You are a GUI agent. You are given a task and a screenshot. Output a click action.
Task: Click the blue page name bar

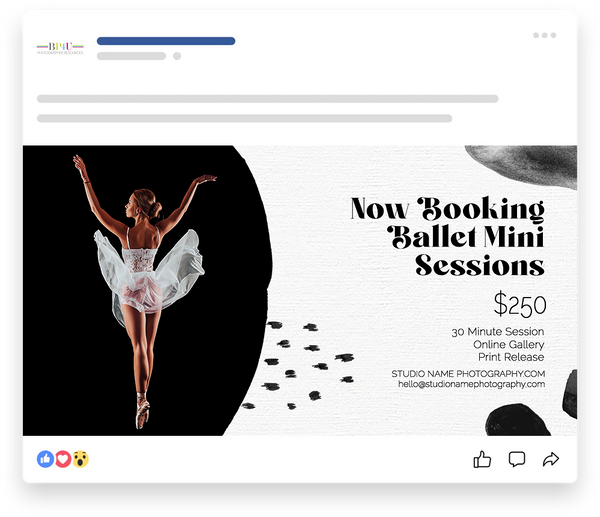tap(166, 41)
